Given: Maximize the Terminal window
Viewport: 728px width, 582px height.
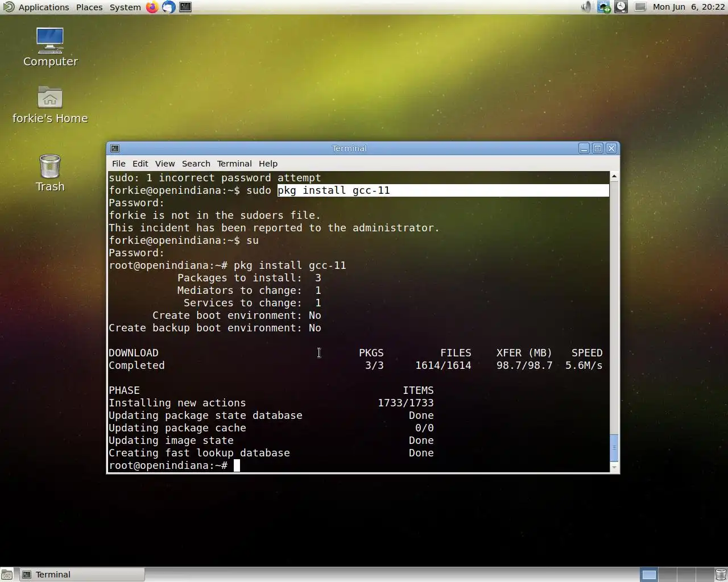Looking at the screenshot, I should coord(598,148).
